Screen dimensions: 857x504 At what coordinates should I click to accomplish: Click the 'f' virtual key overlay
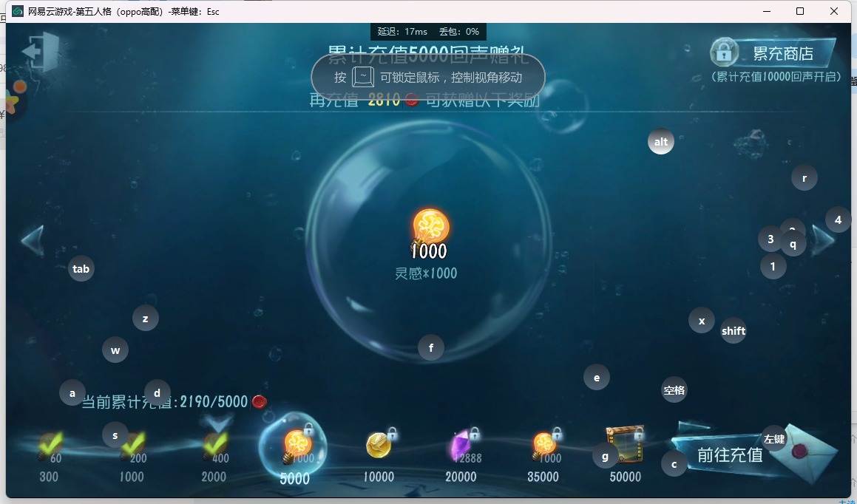click(431, 347)
